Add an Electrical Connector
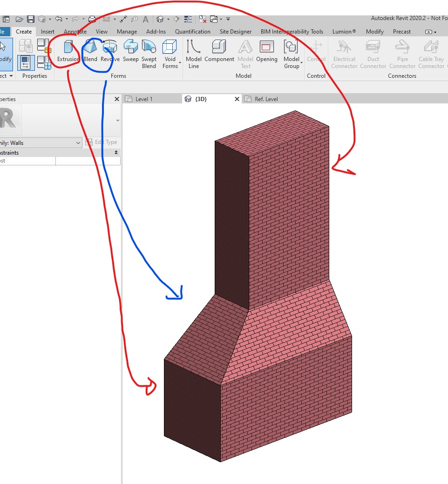Viewport: 448px width, 484px height. click(344, 55)
